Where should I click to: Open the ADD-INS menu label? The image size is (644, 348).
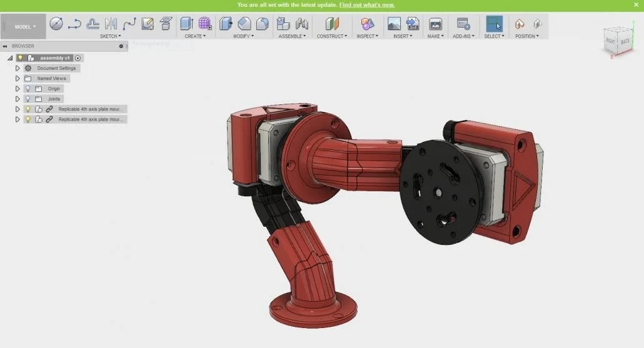pos(463,36)
